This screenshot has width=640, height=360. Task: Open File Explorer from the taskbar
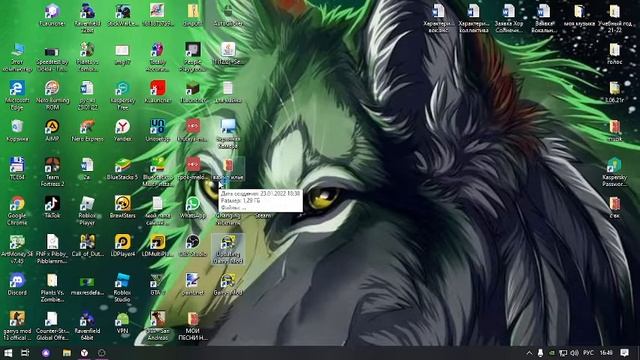point(67,353)
